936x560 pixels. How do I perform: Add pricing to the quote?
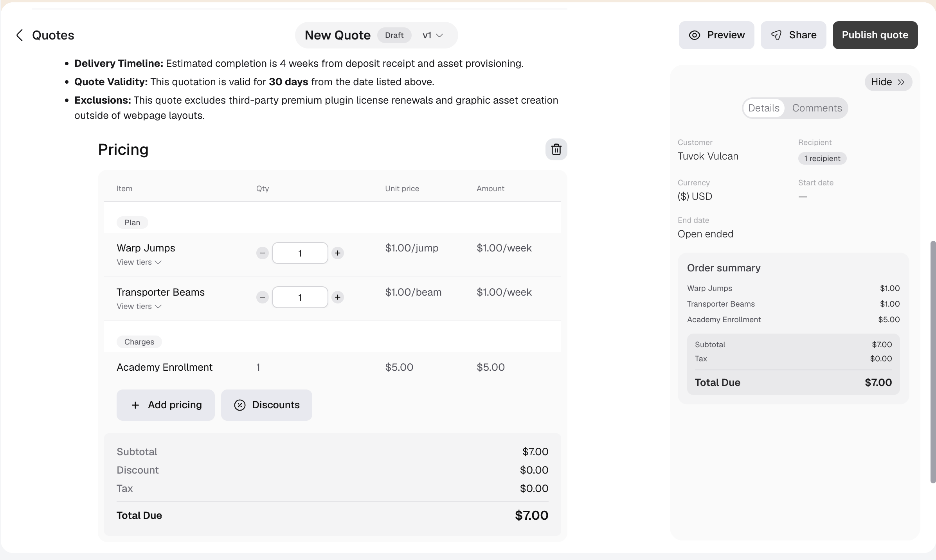click(166, 405)
